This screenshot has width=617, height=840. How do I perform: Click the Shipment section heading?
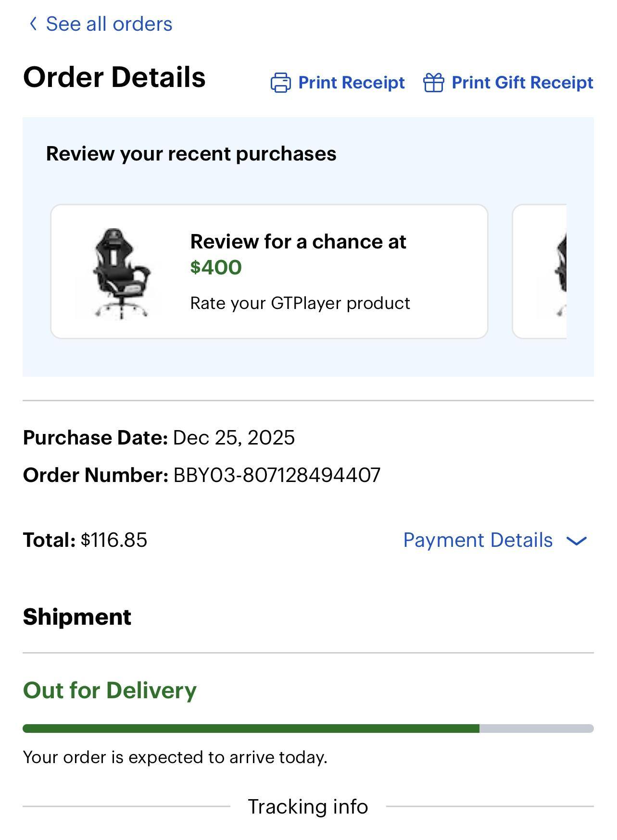[x=77, y=617]
